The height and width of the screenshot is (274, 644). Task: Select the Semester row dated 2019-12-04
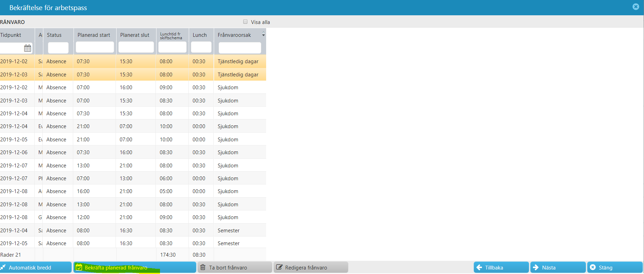click(133, 230)
